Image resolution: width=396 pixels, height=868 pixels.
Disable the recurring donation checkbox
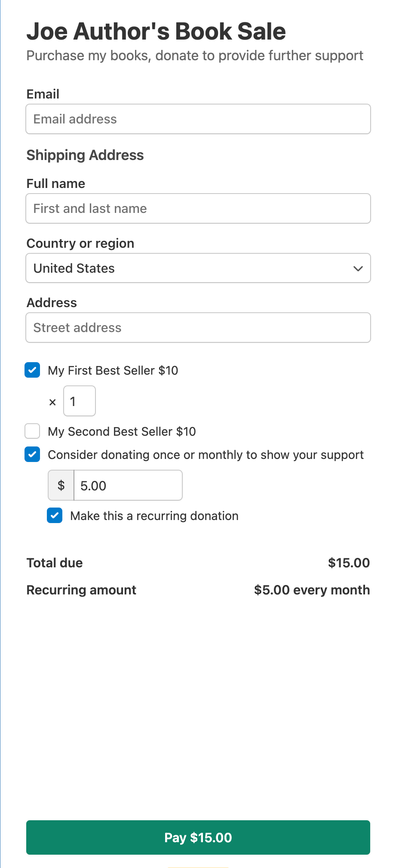(55, 515)
